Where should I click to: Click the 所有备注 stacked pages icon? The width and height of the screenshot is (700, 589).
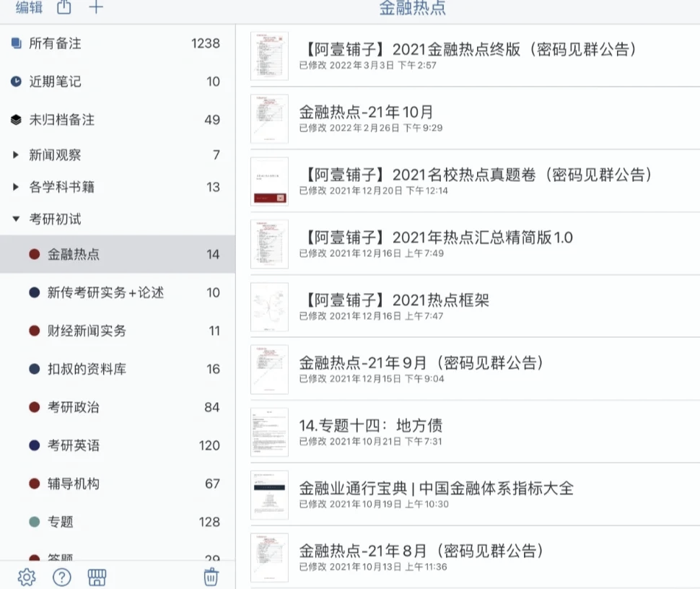(x=16, y=43)
